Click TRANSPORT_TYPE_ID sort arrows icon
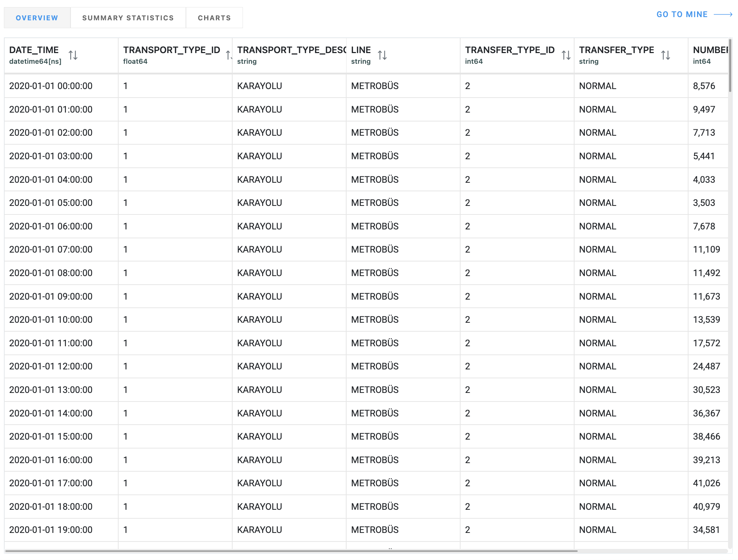The width and height of the screenshot is (738, 560). 229,55
